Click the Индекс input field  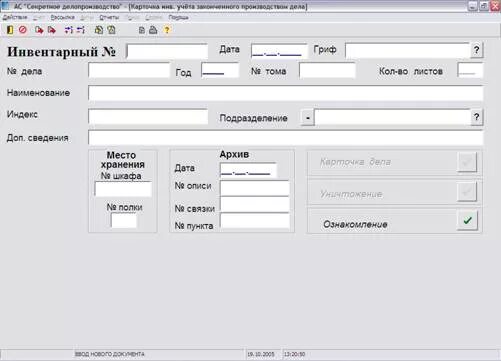148,117
